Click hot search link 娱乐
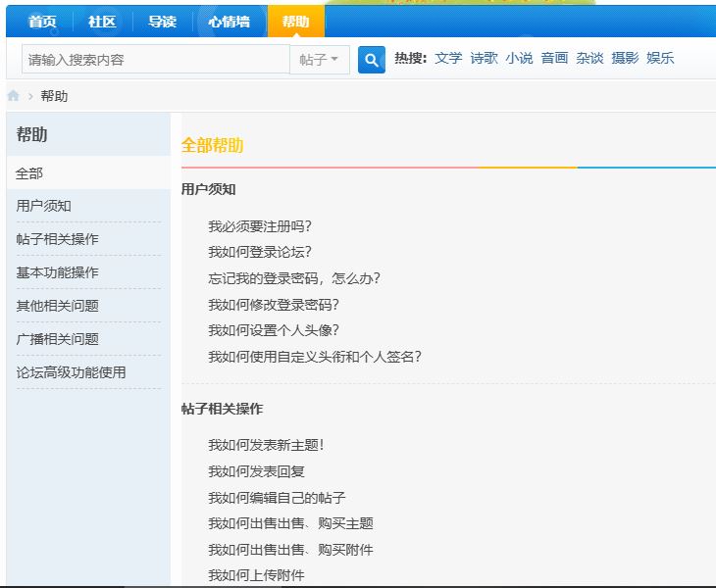716x588 pixels. click(660, 59)
